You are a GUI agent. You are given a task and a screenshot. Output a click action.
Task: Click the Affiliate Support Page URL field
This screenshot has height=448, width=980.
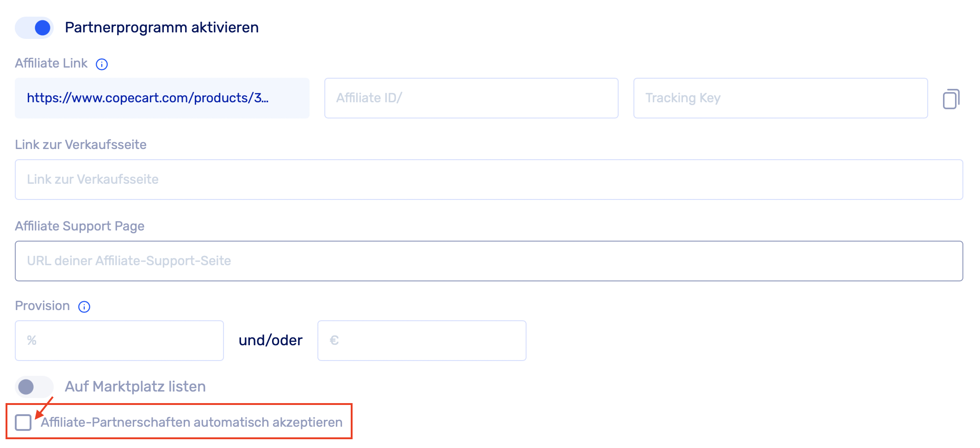click(x=489, y=261)
